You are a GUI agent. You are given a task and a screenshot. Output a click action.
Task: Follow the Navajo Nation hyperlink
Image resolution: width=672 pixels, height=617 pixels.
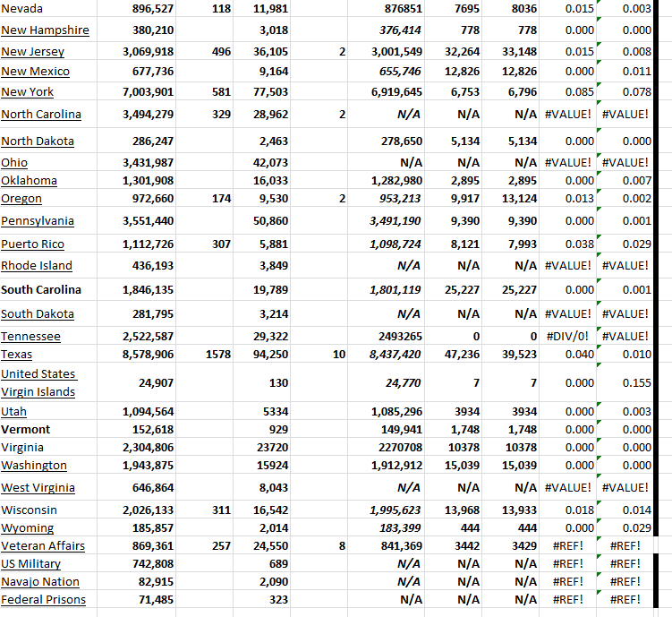(x=40, y=582)
